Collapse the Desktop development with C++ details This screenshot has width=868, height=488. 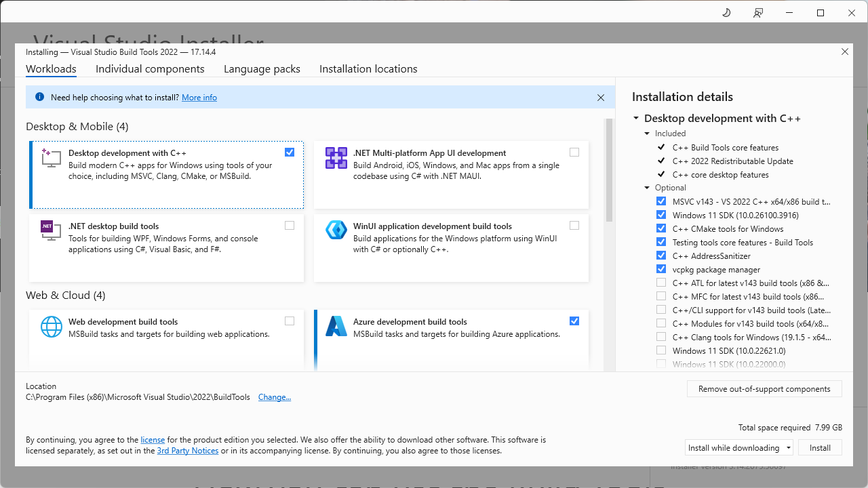click(x=635, y=118)
